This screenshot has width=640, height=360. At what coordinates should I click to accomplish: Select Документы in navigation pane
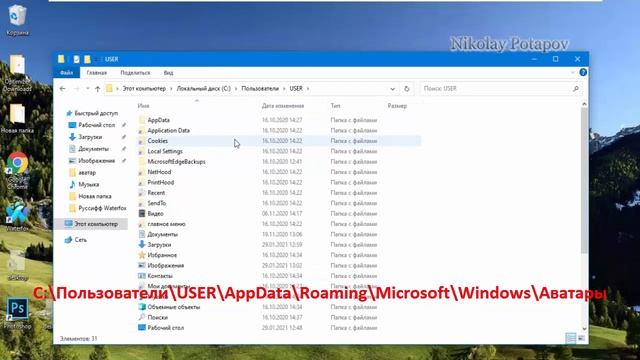click(x=93, y=149)
